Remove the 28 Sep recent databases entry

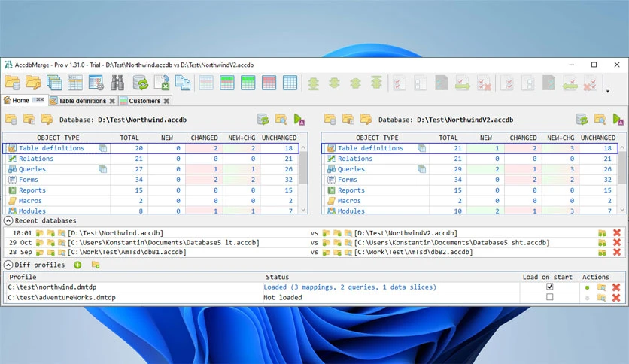click(x=616, y=252)
